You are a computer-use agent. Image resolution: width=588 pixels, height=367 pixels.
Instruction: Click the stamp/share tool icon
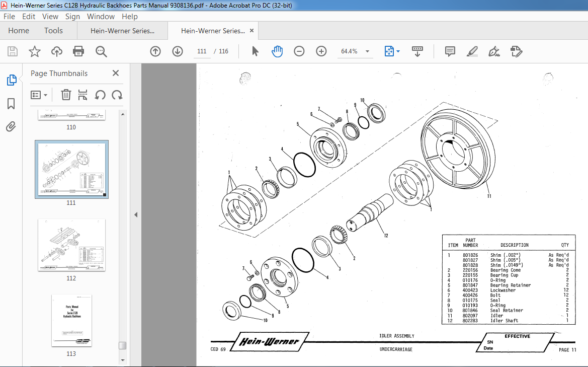(516, 51)
